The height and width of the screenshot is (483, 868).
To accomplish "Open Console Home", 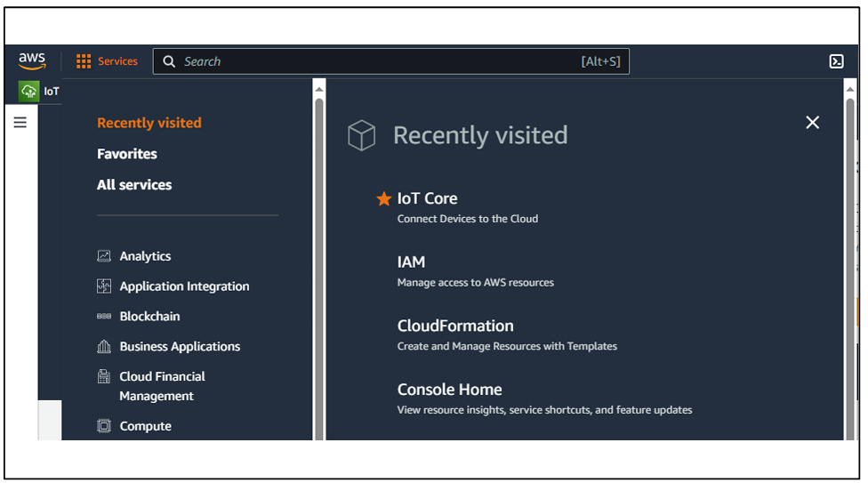I will click(449, 390).
